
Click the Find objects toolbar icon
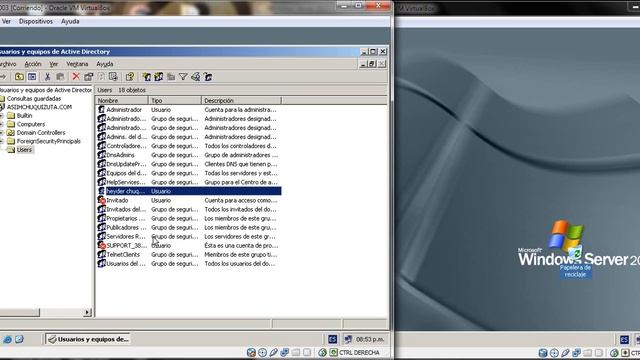196,77
